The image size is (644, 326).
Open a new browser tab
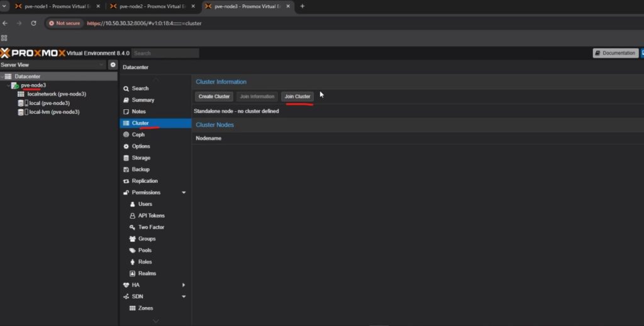(x=303, y=6)
